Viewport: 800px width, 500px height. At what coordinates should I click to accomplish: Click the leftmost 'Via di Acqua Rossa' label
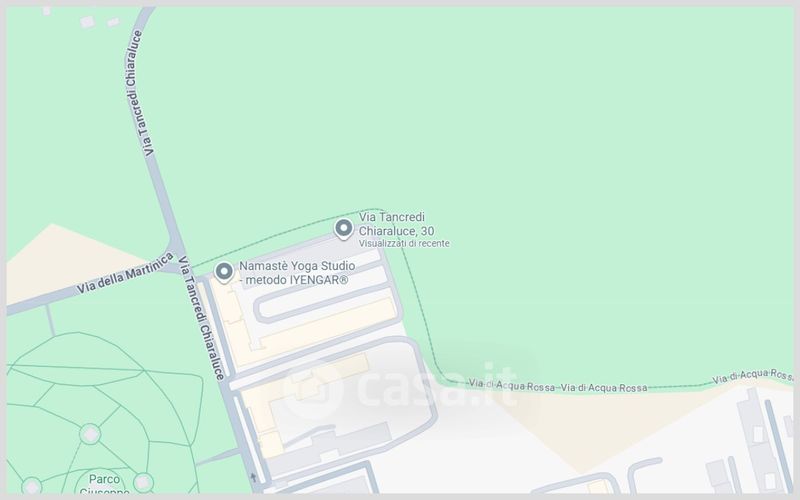(512, 385)
